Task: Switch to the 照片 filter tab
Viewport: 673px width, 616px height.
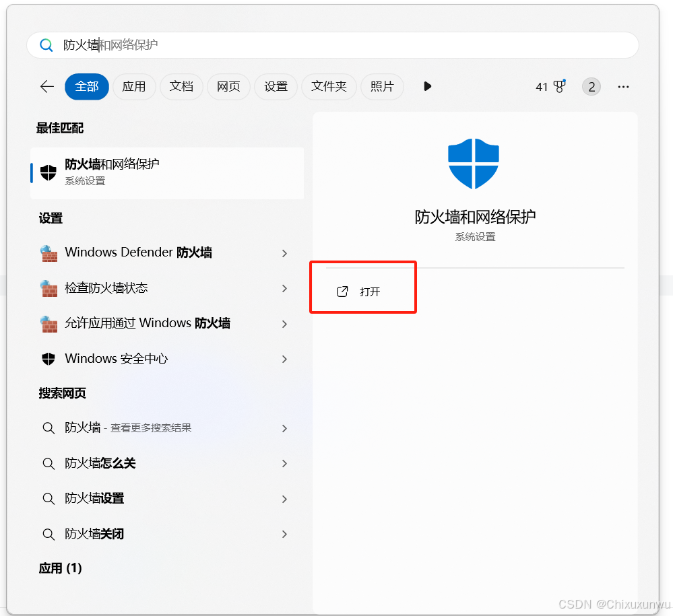Action: click(382, 87)
